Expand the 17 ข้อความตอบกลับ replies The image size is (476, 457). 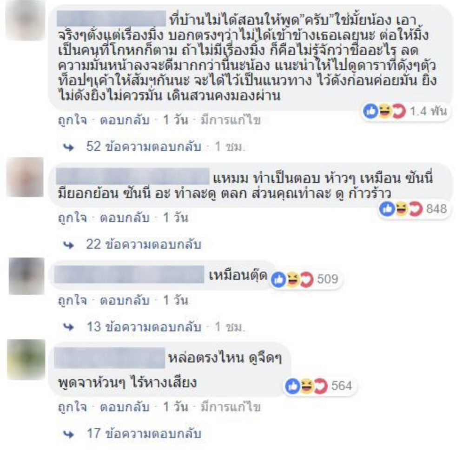pyautogui.click(x=144, y=433)
